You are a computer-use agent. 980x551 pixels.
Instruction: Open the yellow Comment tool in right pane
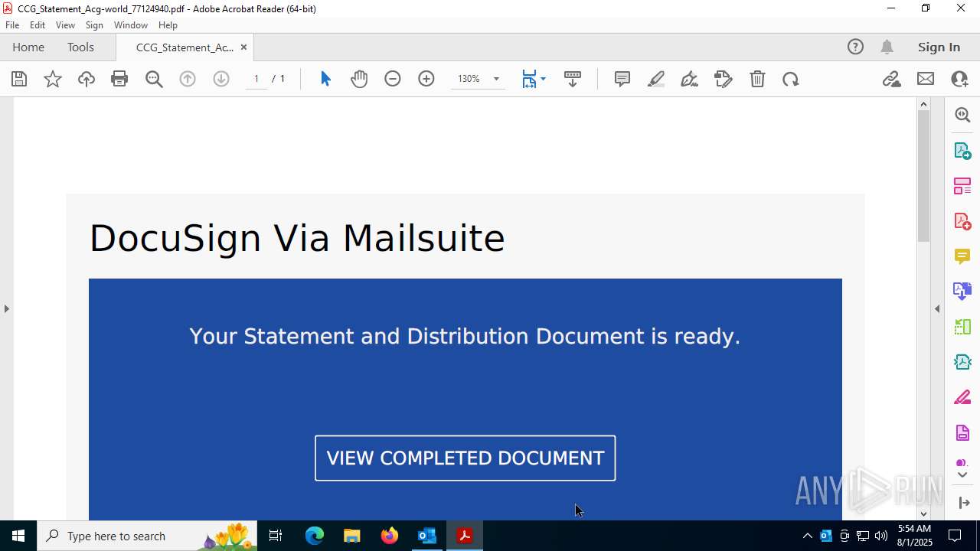(962, 256)
